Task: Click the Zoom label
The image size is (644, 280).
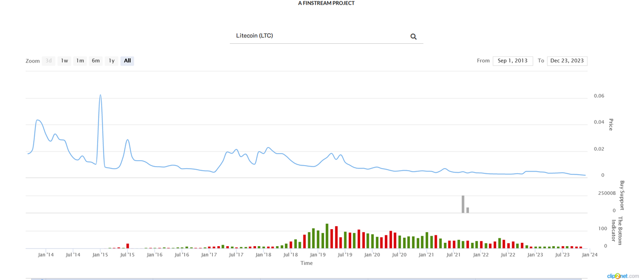Action: pos(33,61)
